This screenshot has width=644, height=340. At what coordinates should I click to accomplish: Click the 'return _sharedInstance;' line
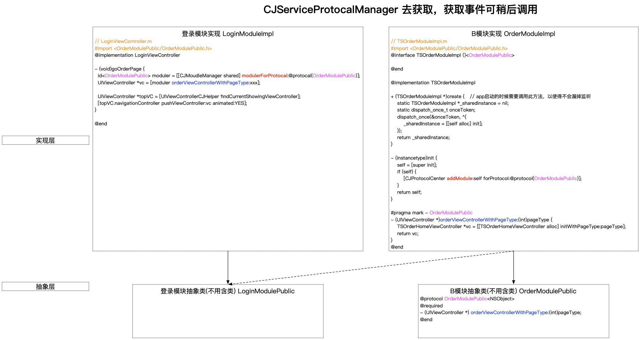pos(423,137)
